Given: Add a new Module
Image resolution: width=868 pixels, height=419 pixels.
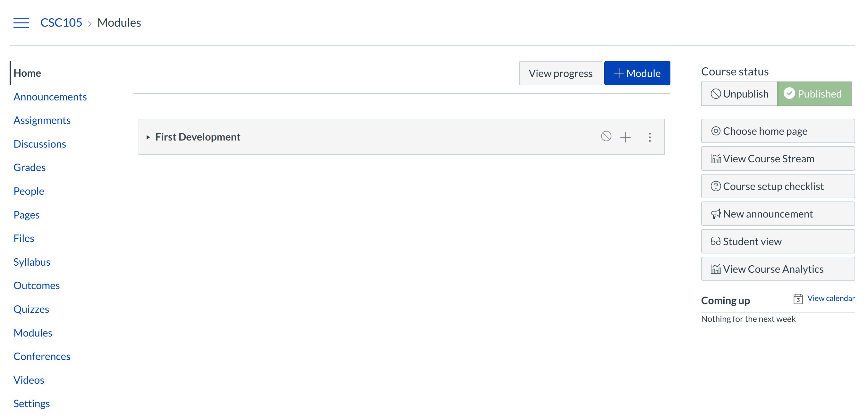Looking at the screenshot, I should click(637, 73).
